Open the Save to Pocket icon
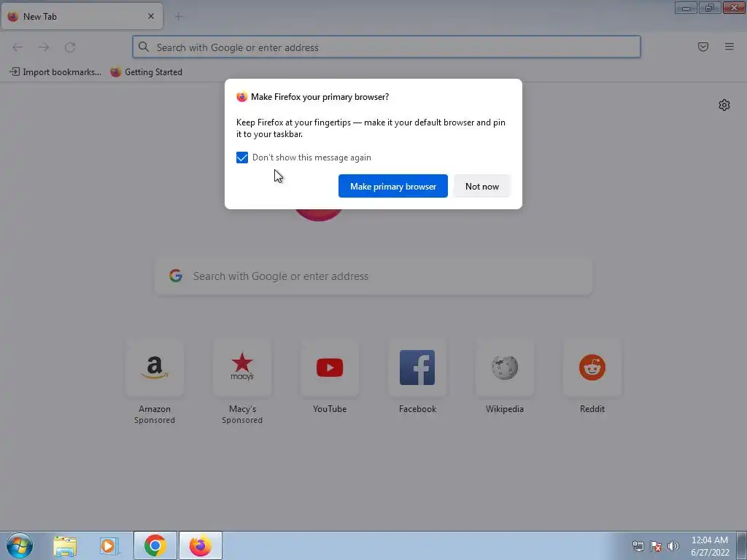 tap(703, 47)
